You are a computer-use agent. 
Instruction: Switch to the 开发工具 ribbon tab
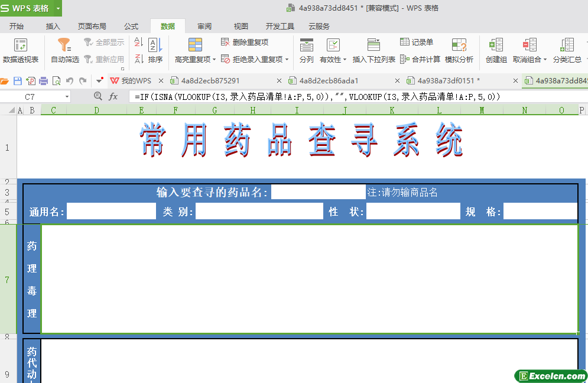click(280, 26)
